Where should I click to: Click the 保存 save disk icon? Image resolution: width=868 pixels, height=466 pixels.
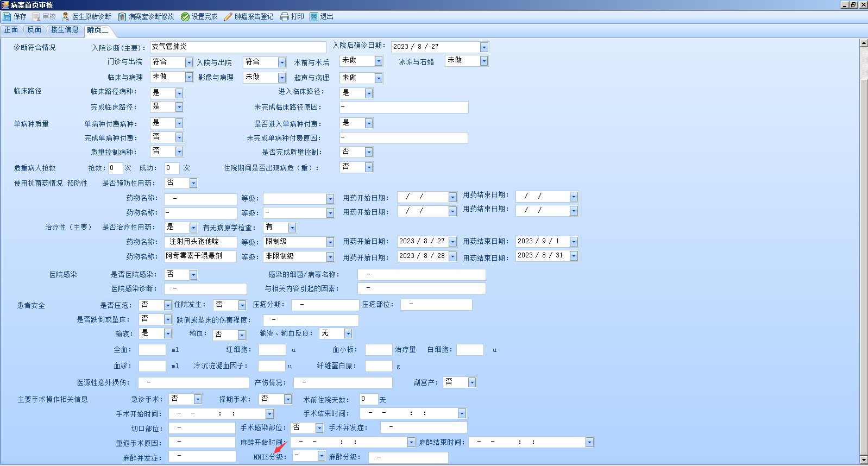coord(7,17)
